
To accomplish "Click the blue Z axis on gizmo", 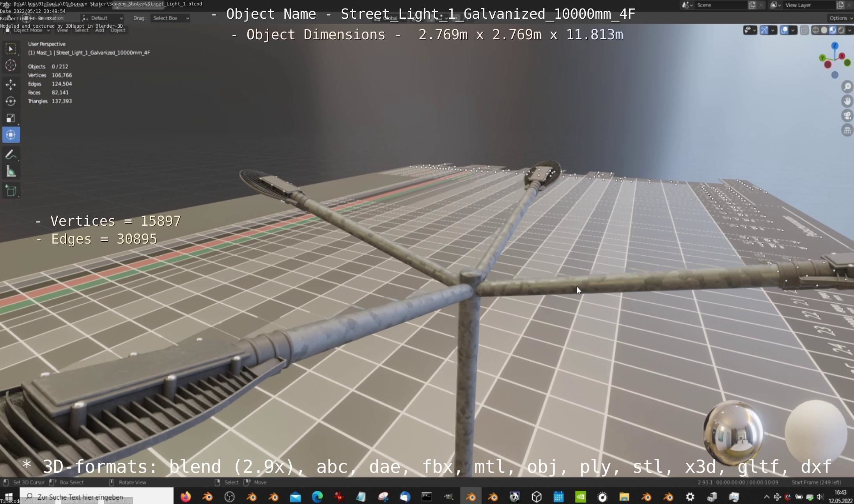I will coord(835,46).
